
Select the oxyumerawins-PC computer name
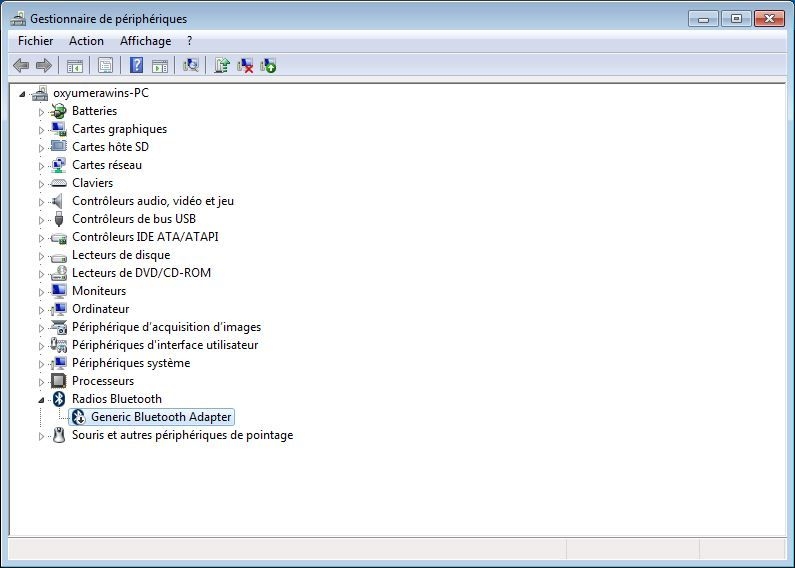click(101, 93)
